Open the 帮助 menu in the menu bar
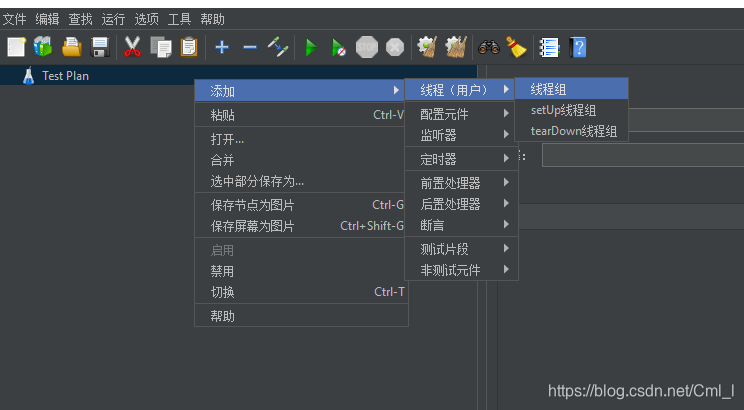This screenshot has height=410, width=744. pyautogui.click(x=212, y=19)
